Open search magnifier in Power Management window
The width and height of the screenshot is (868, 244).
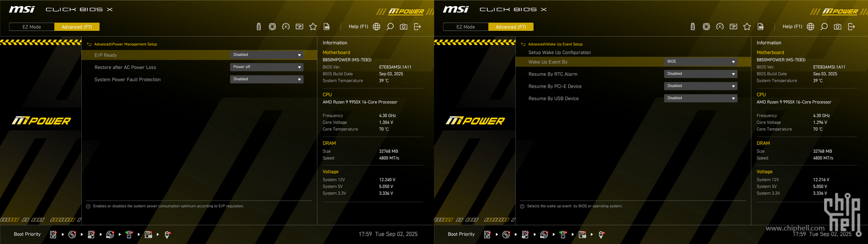click(390, 27)
